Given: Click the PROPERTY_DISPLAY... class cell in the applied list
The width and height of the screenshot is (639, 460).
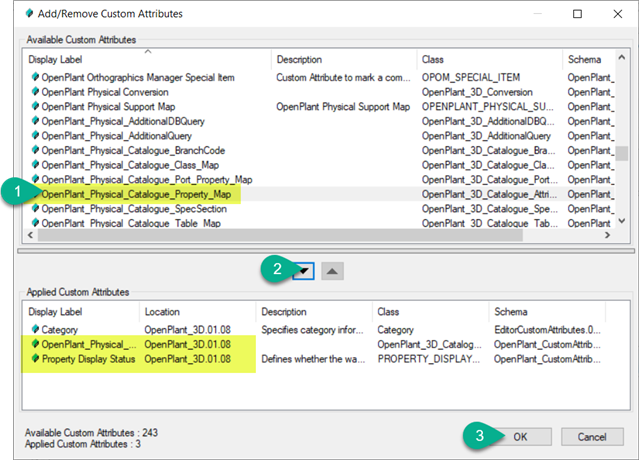Looking at the screenshot, I should pos(429,359).
